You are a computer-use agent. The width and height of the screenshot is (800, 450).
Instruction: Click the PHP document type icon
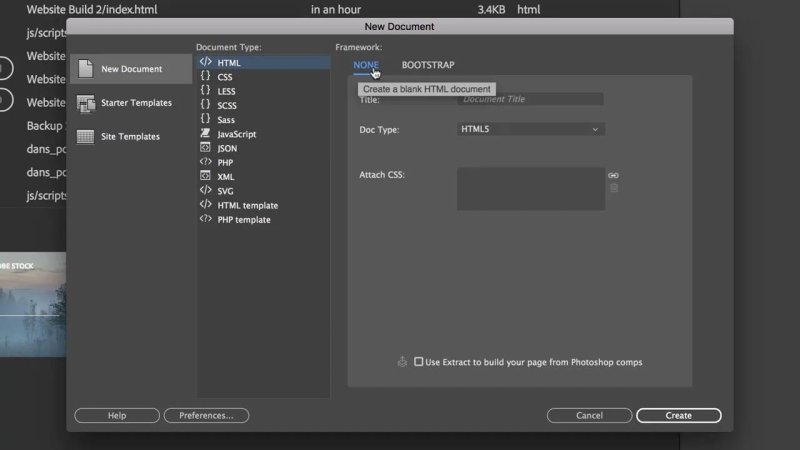206,162
